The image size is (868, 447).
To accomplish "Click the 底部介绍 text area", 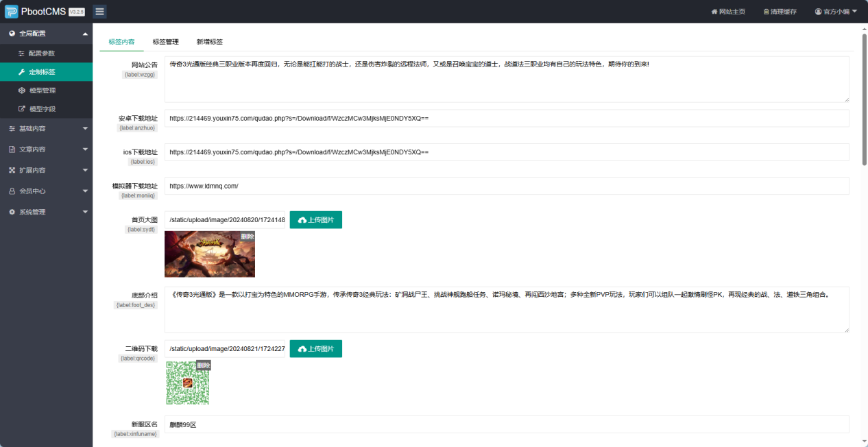I will tap(507, 310).
